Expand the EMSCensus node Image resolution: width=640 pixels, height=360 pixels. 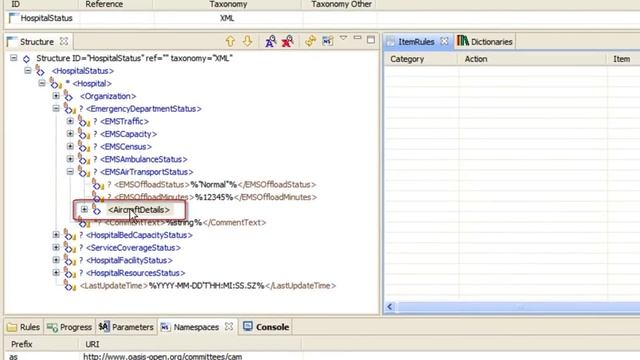[70, 147]
